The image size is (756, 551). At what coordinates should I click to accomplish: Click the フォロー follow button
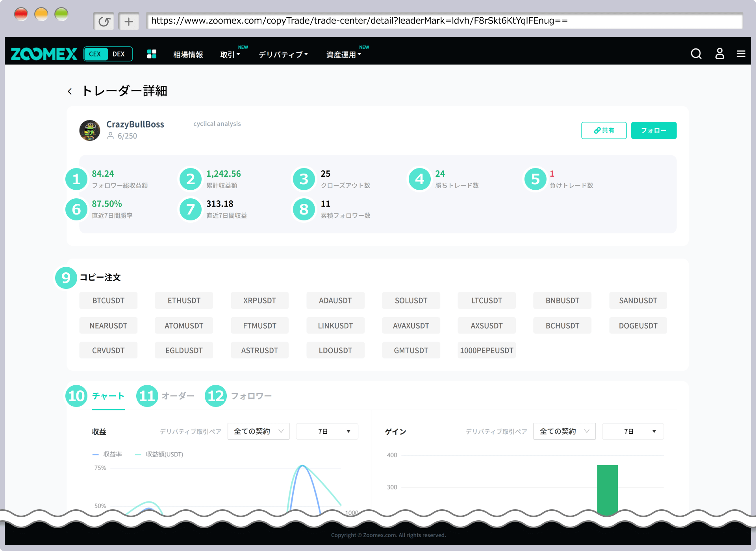click(654, 130)
